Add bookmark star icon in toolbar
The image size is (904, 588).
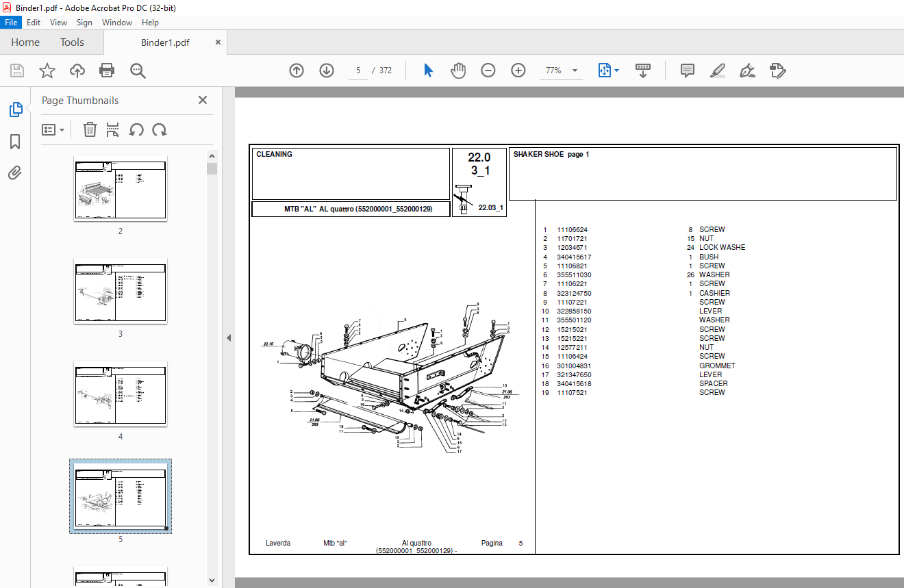(x=47, y=71)
